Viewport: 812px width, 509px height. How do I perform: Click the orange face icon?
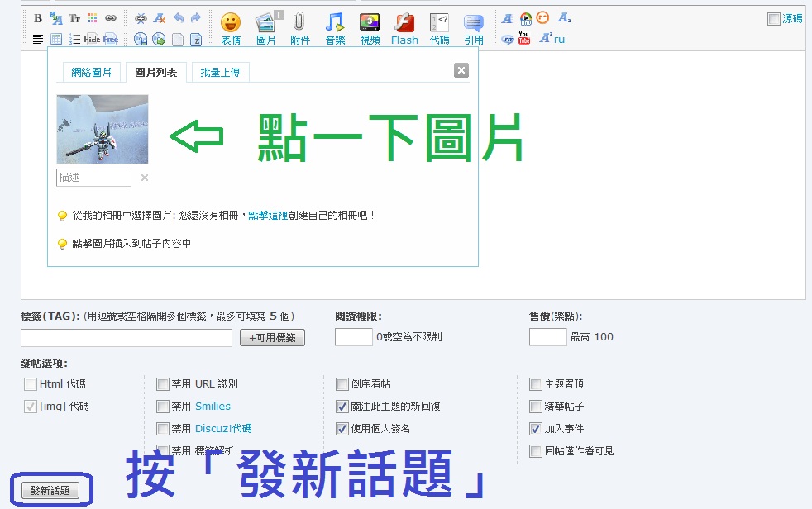pyautogui.click(x=542, y=18)
